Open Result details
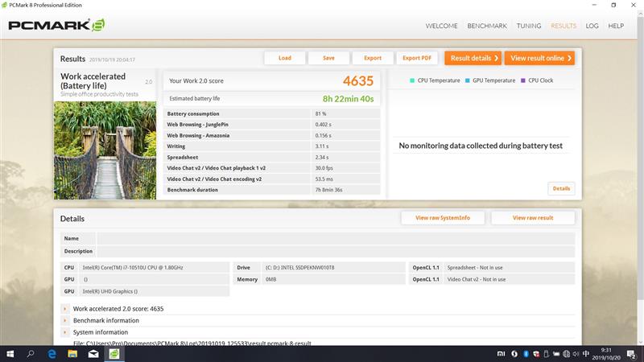This screenshot has height=362, width=644. click(473, 58)
